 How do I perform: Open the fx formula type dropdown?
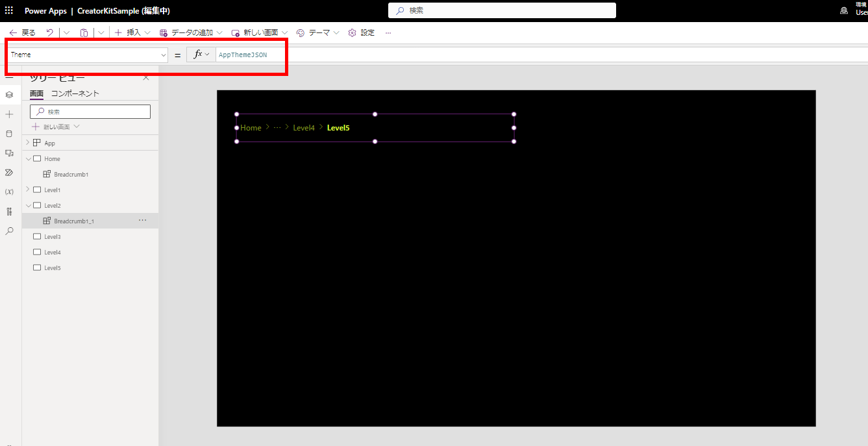click(200, 55)
